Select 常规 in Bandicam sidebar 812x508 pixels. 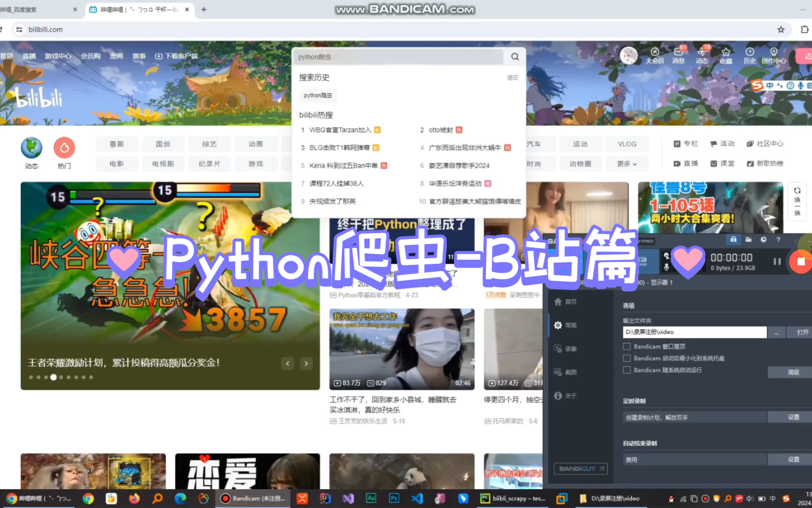566,325
